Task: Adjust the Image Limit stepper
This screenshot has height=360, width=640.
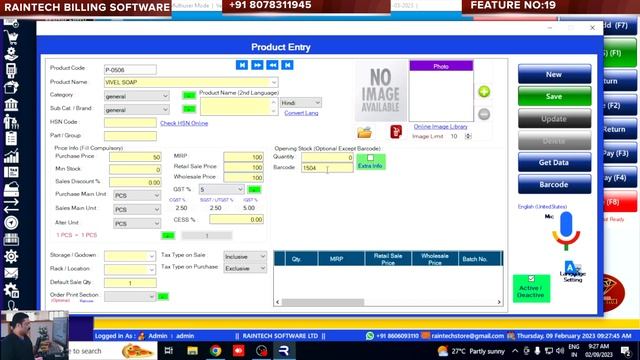Action: pos(468,136)
